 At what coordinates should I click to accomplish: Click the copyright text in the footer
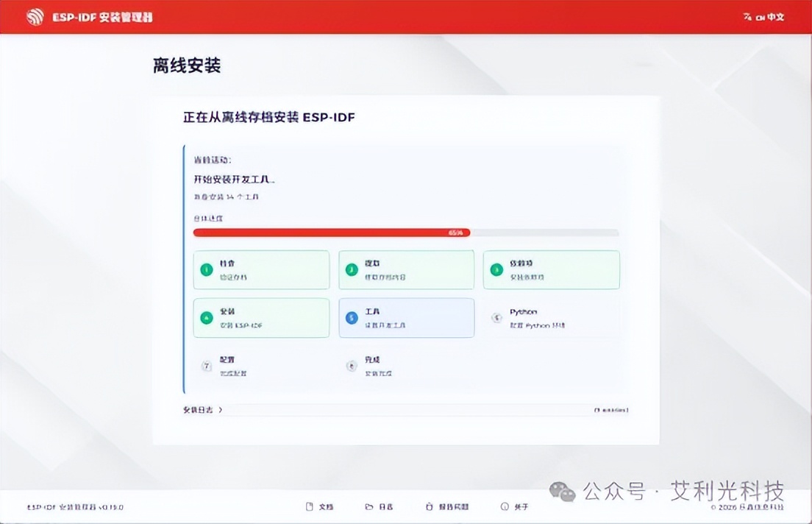[x=747, y=507]
